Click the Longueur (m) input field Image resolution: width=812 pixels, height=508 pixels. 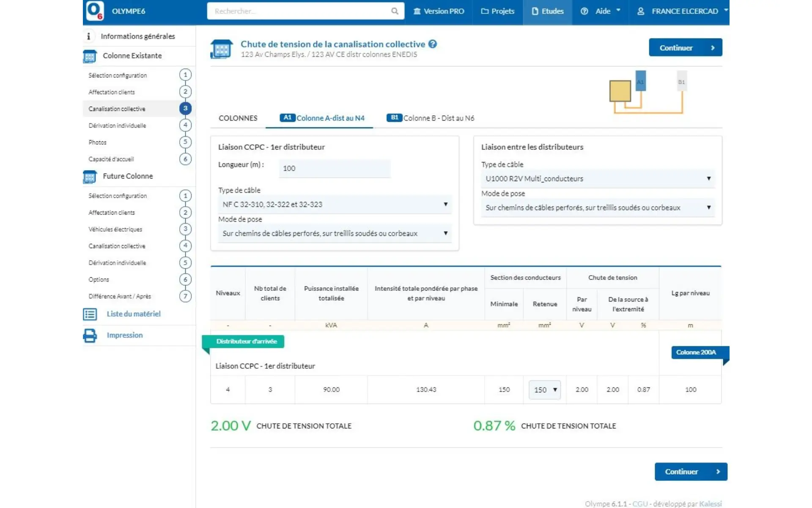tap(334, 168)
